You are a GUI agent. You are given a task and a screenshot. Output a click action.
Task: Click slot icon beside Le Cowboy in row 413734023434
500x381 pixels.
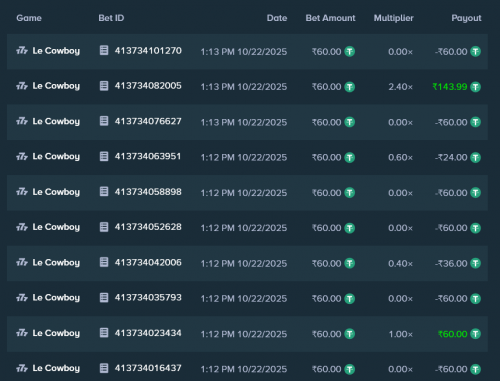[x=22, y=333]
